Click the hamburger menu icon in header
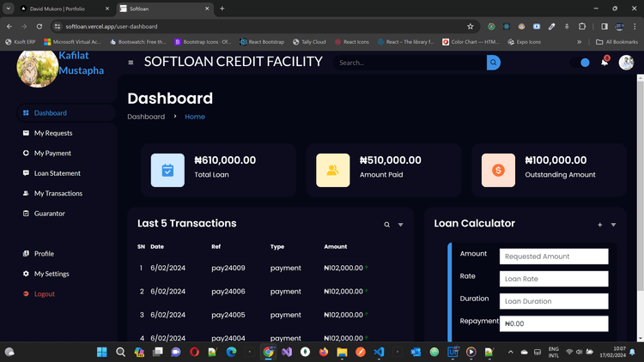Screen dimensions: 644x362 point(131,63)
